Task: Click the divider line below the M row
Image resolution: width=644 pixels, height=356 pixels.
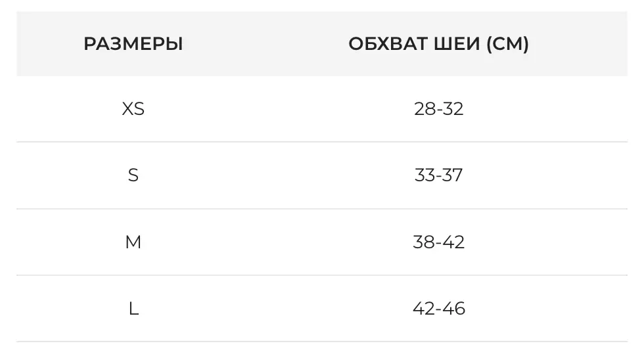Action: pos(322,275)
